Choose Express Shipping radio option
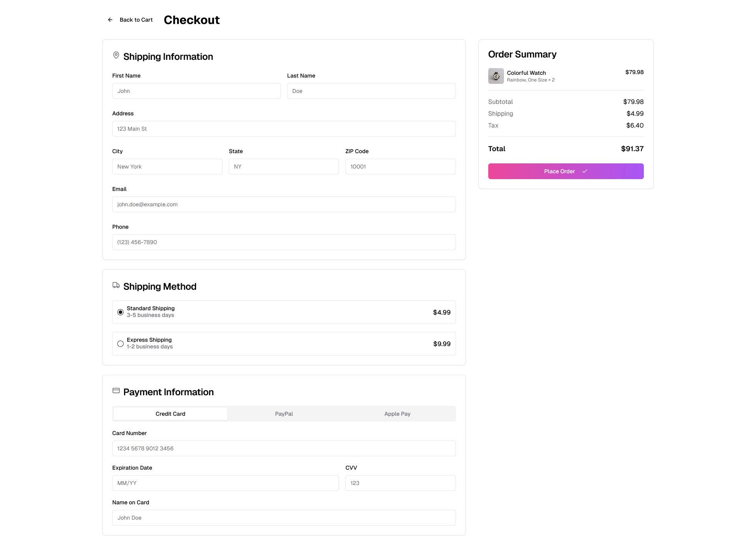Image resolution: width=756 pixels, height=548 pixels. click(120, 344)
